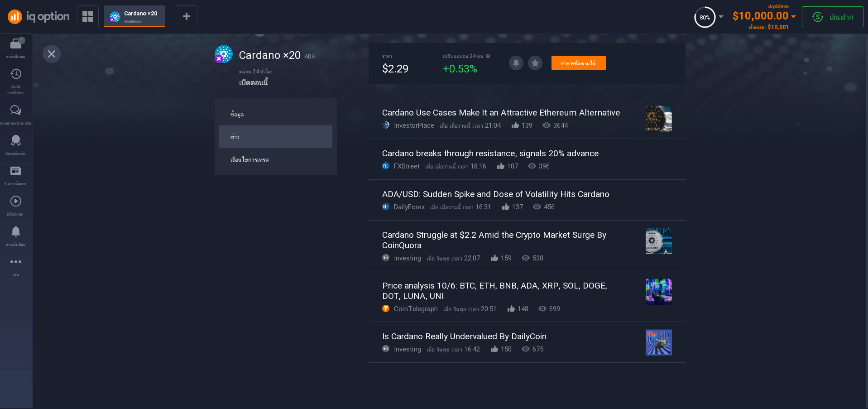Click the green เงินฝาก deposit button
The width and height of the screenshot is (868, 409).
tap(832, 17)
